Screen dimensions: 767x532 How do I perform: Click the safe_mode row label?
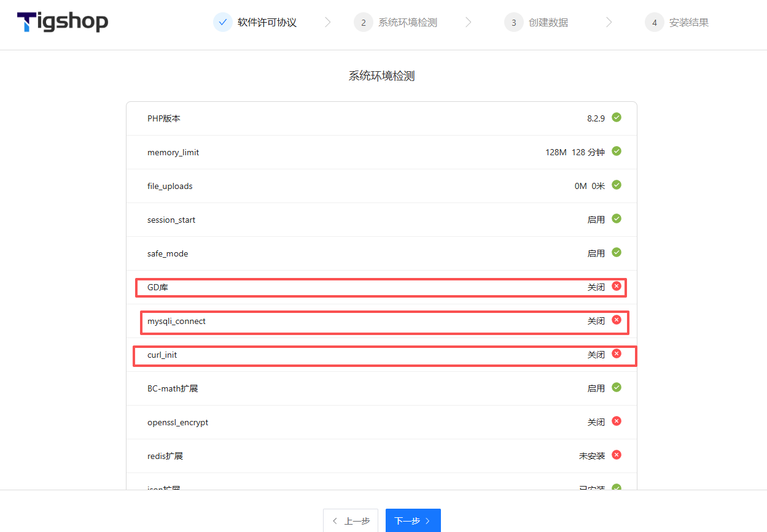click(x=168, y=253)
